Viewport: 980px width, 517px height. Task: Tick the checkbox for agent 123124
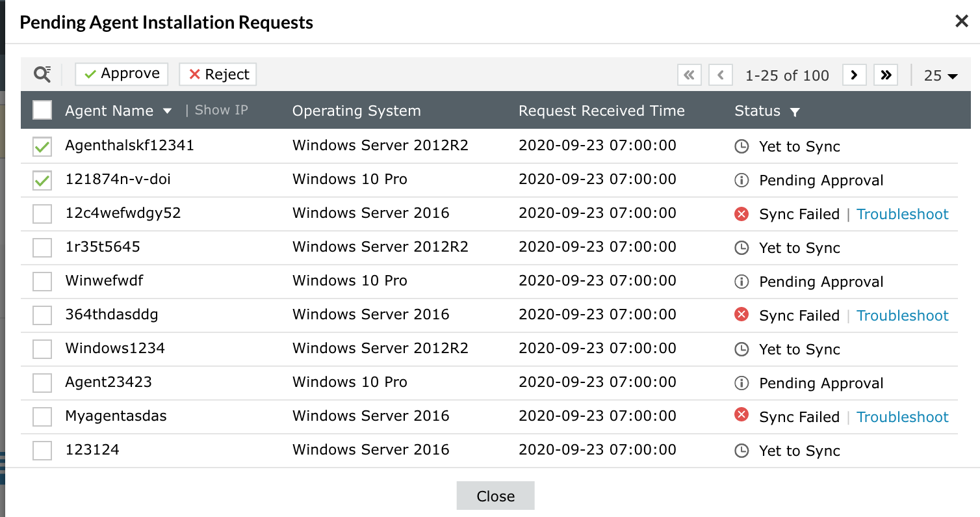(x=42, y=451)
